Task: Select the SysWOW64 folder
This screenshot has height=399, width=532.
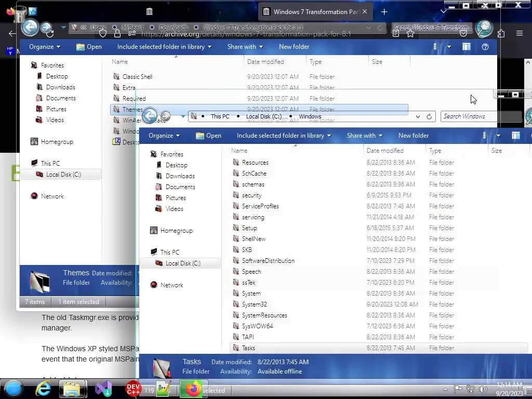Action: point(257,326)
